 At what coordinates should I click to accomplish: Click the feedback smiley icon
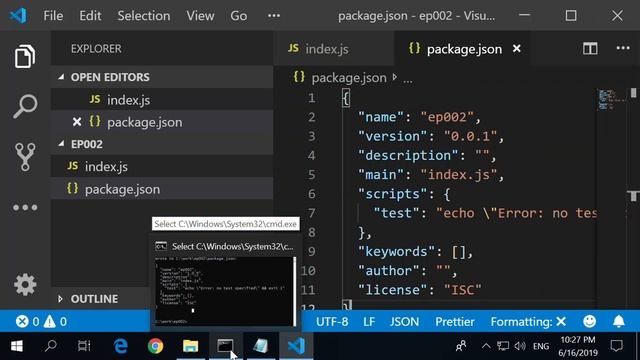[589, 322]
